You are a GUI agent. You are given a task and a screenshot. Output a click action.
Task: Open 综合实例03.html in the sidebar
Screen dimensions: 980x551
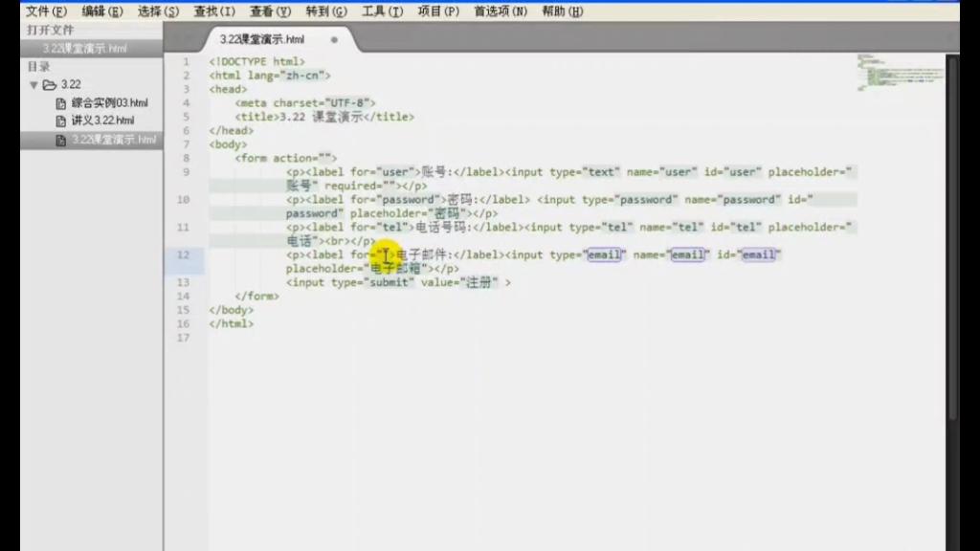(109, 103)
